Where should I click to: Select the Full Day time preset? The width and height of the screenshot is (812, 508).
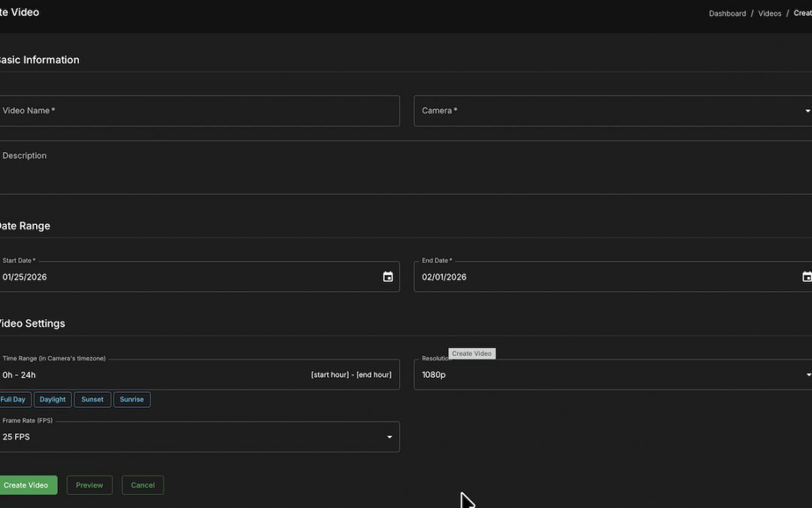pyautogui.click(x=13, y=400)
